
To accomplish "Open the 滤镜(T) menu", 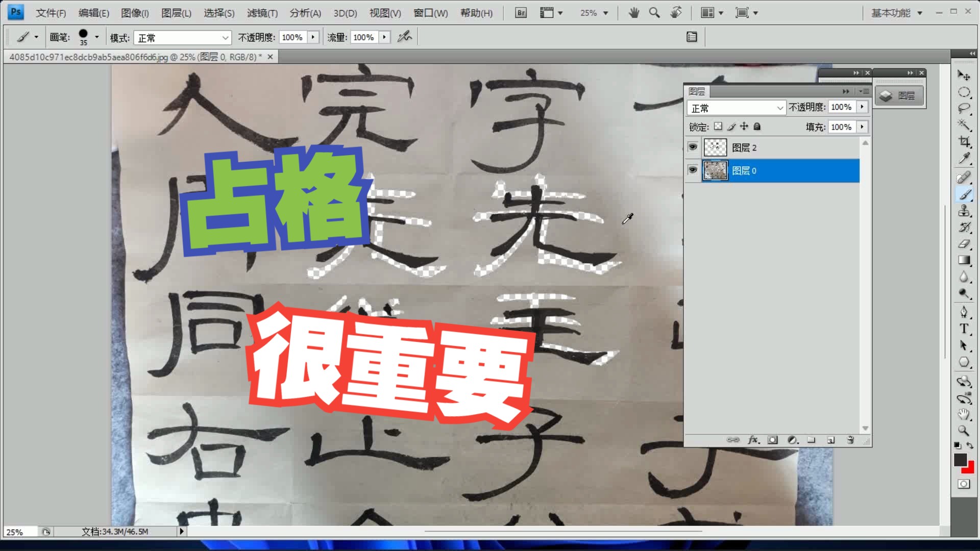I will tap(262, 13).
